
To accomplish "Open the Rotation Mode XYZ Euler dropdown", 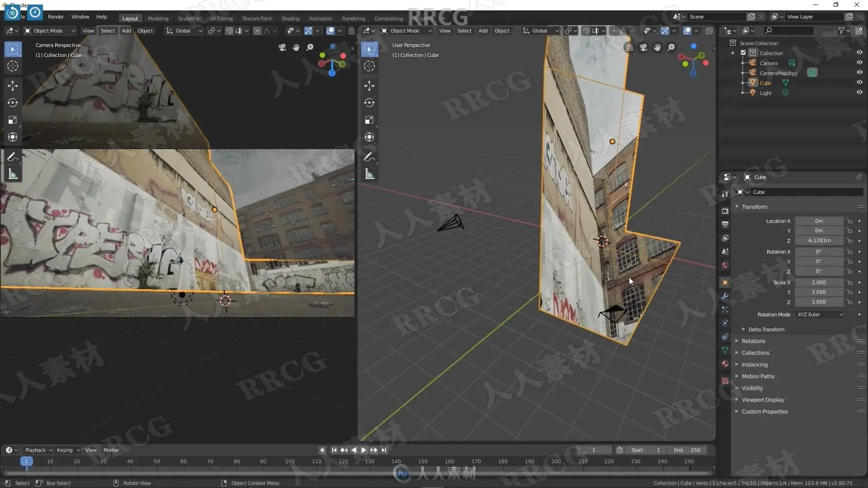I will pos(820,314).
